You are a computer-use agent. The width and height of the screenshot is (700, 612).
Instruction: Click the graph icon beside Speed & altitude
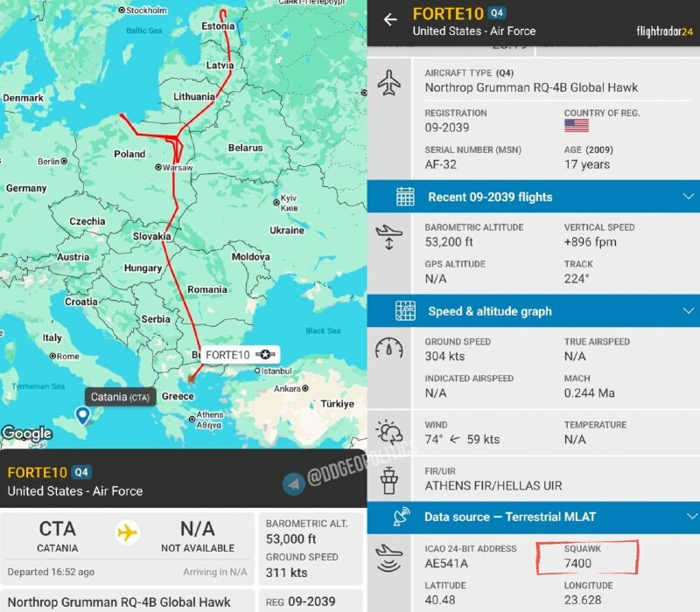405,311
